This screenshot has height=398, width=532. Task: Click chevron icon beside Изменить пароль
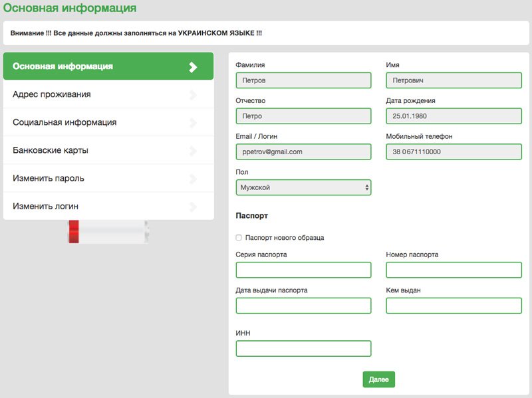click(193, 179)
